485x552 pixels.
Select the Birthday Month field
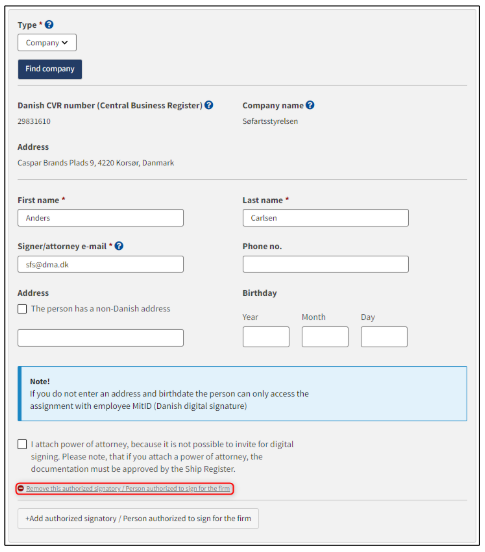[325, 337]
